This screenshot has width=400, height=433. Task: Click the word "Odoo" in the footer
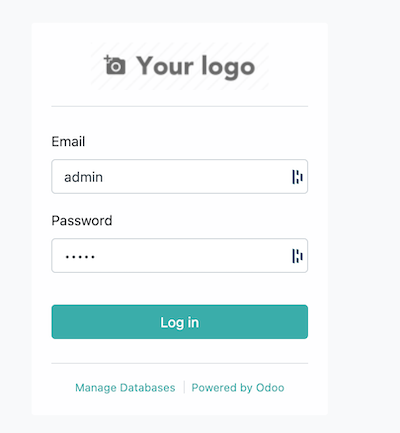(270, 387)
